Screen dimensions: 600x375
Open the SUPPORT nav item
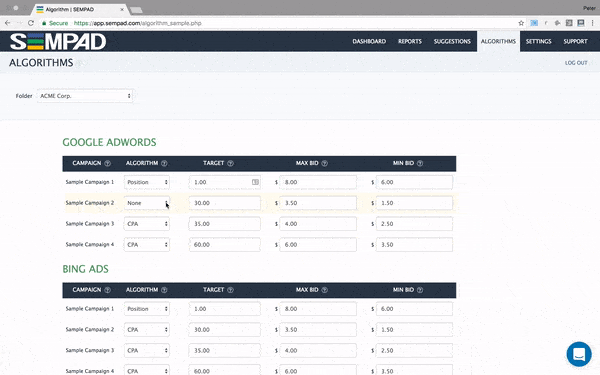pyautogui.click(x=575, y=41)
